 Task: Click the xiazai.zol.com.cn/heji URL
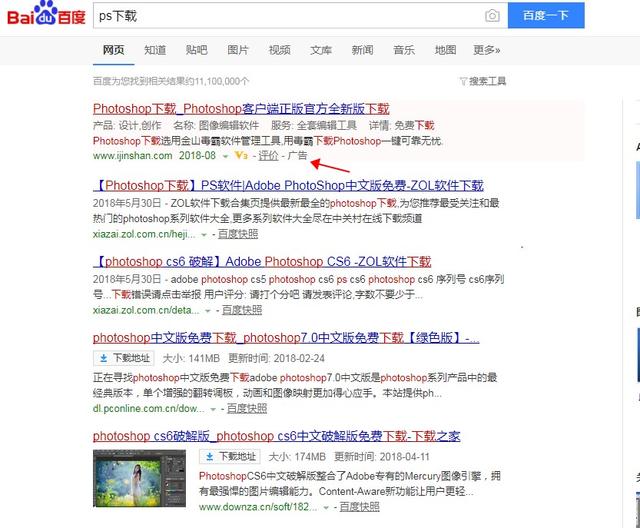point(144,234)
